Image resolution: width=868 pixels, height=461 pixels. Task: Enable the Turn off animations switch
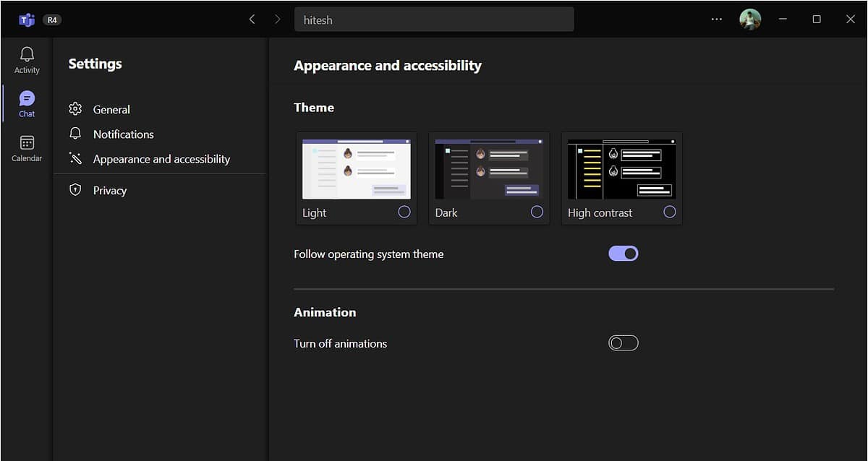624,342
